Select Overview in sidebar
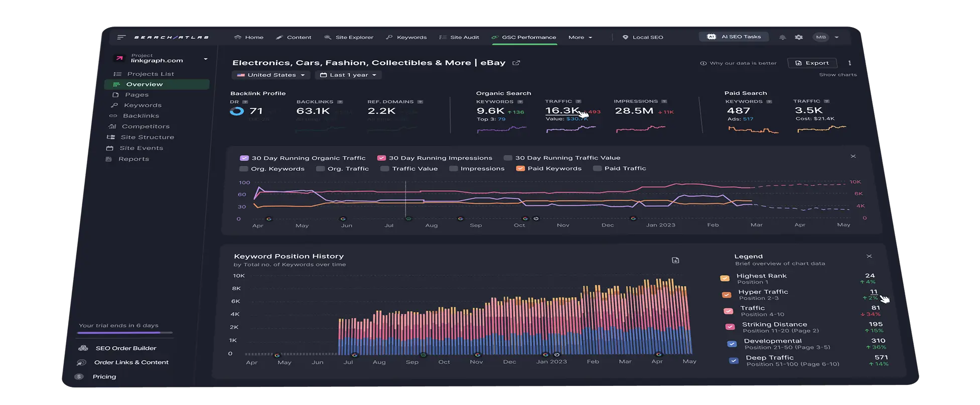Viewport: 980px width, 405px height. 157,84
